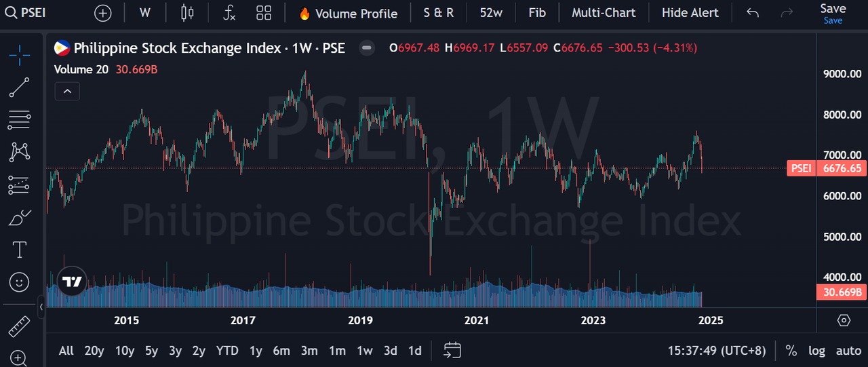Toggle log scale mode
Viewport: 868px width, 367px height.
coord(816,351)
